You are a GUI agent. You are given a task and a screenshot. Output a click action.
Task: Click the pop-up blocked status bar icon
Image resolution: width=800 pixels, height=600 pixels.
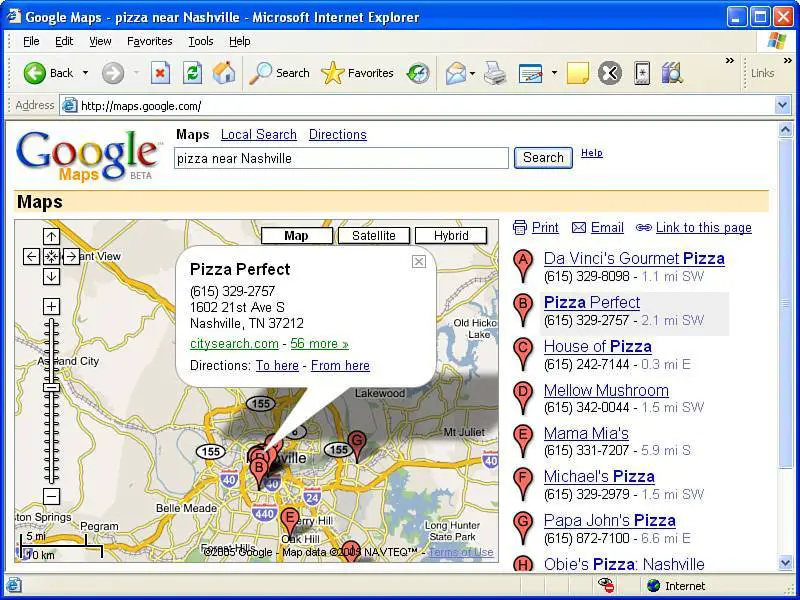click(606, 585)
